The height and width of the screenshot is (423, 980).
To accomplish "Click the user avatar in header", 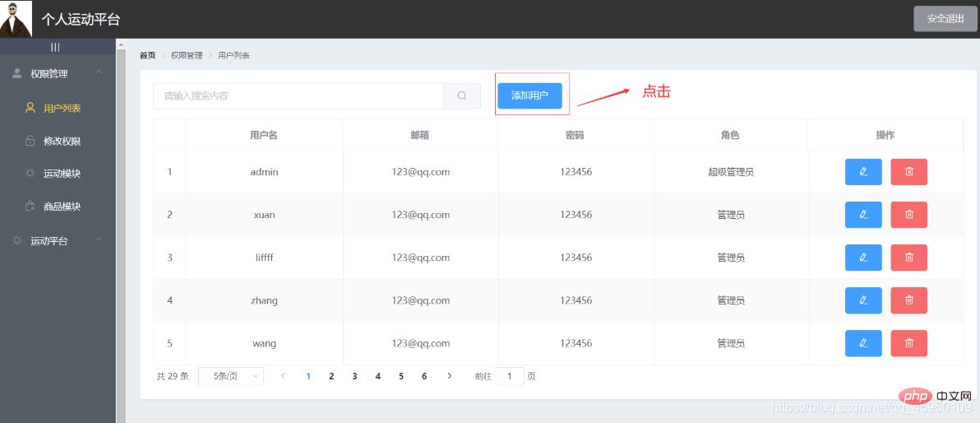I will click(16, 19).
